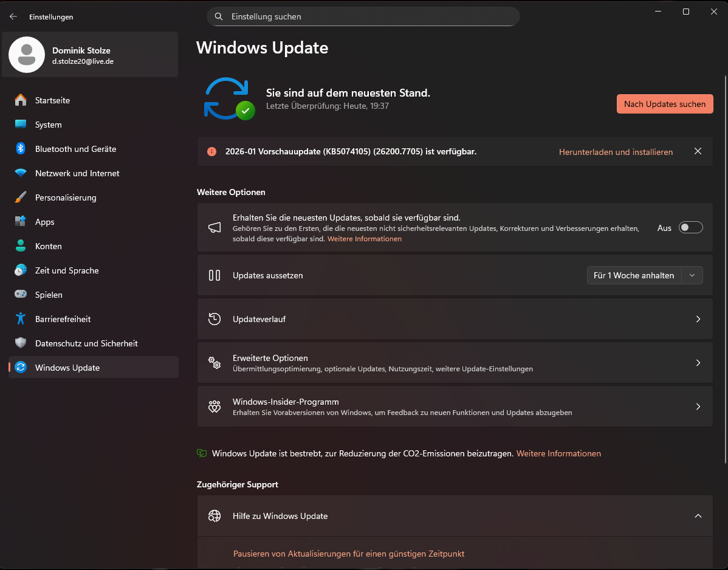
Task: Open Updateverlauf via its chevron
Action: (698, 319)
